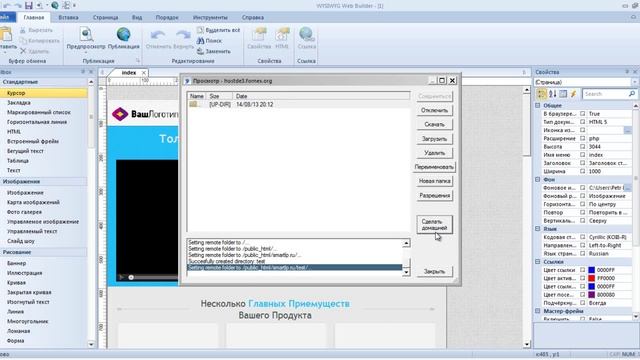Click Поиск binoculars in the ribbon
This screenshot has width=640, height=360.
coord(209,41)
